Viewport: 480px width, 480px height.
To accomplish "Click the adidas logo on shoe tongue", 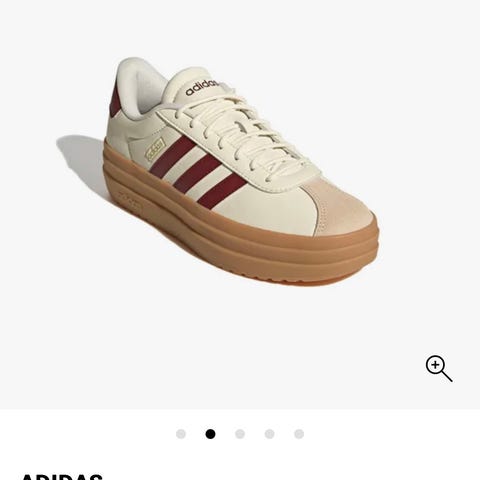I will (x=203, y=87).
